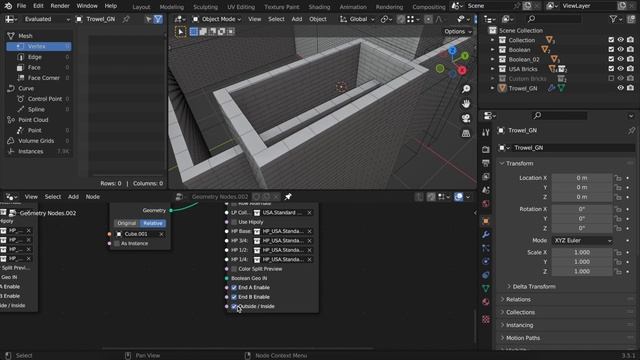The height and width of the screenshot is (360, 640).
Task: Toggle spreadsheet pin icon next to Trowel_GN
Action: [x=126, y=19]
